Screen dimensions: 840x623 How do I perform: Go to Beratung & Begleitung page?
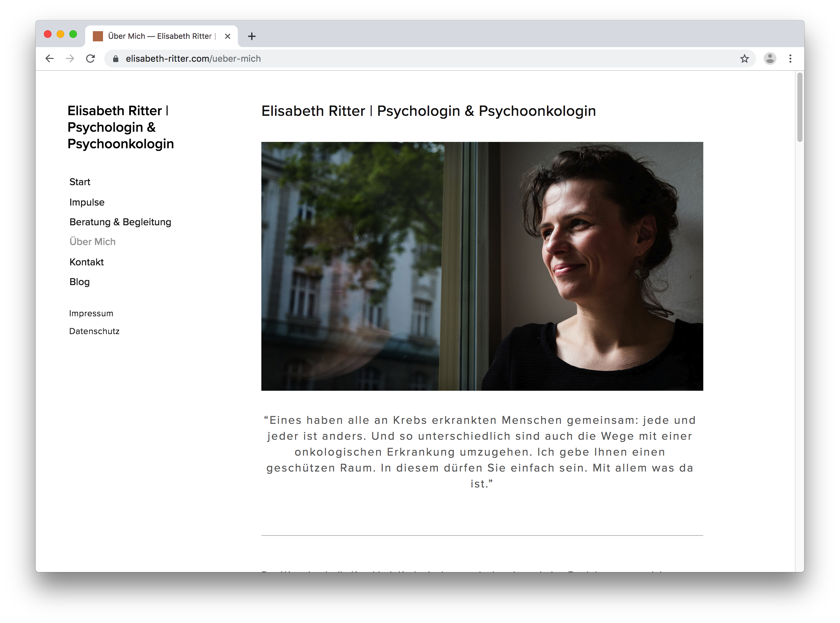120,222
